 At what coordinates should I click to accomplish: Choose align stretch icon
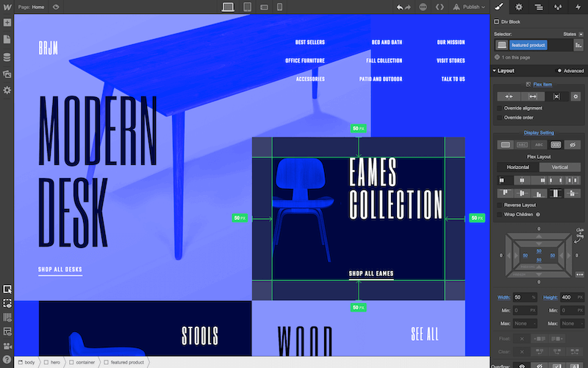click(556, 194)
